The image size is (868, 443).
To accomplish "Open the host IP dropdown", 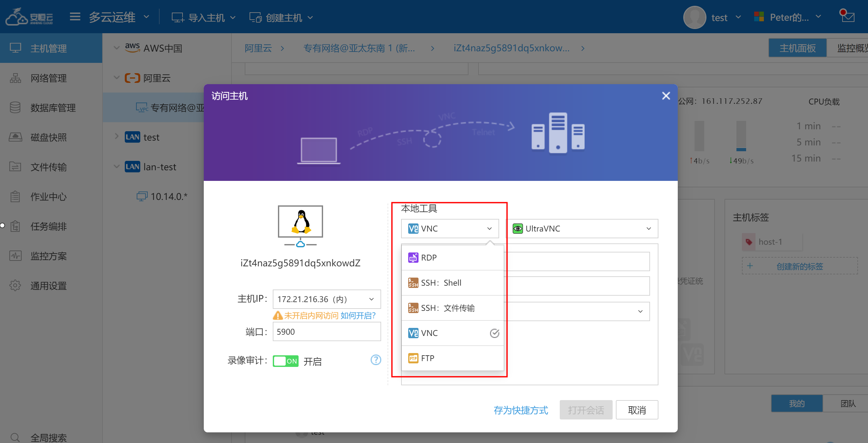I will pyautogui.click(x=327, y=299).
